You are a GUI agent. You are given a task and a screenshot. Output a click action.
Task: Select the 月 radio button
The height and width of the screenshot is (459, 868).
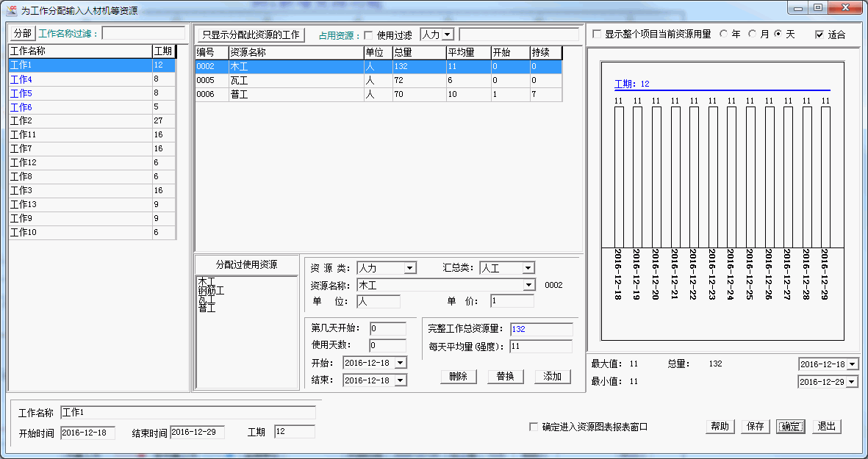[752, 35]
